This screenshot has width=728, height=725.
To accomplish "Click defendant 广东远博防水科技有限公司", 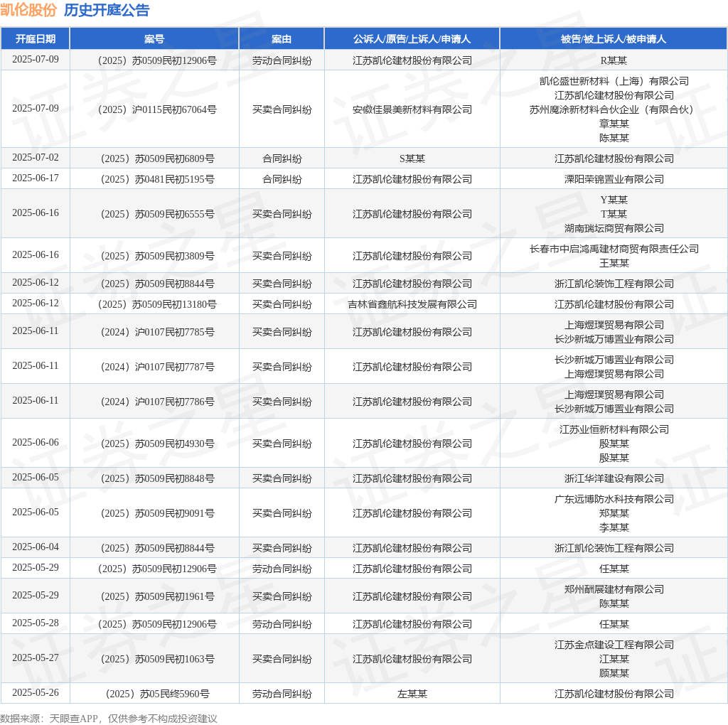I will [x=614, y=499].
